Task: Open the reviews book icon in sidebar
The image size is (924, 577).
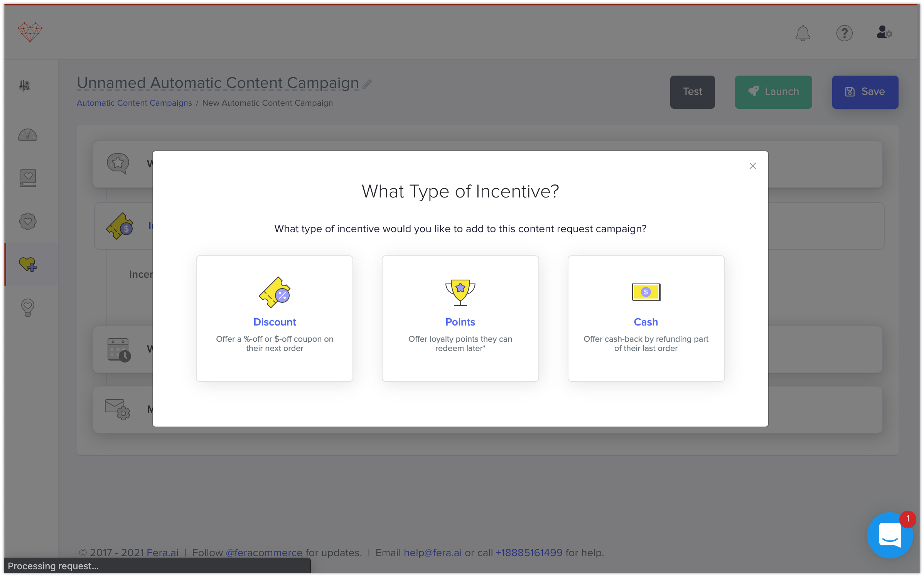Action: [x=27, y=178]
